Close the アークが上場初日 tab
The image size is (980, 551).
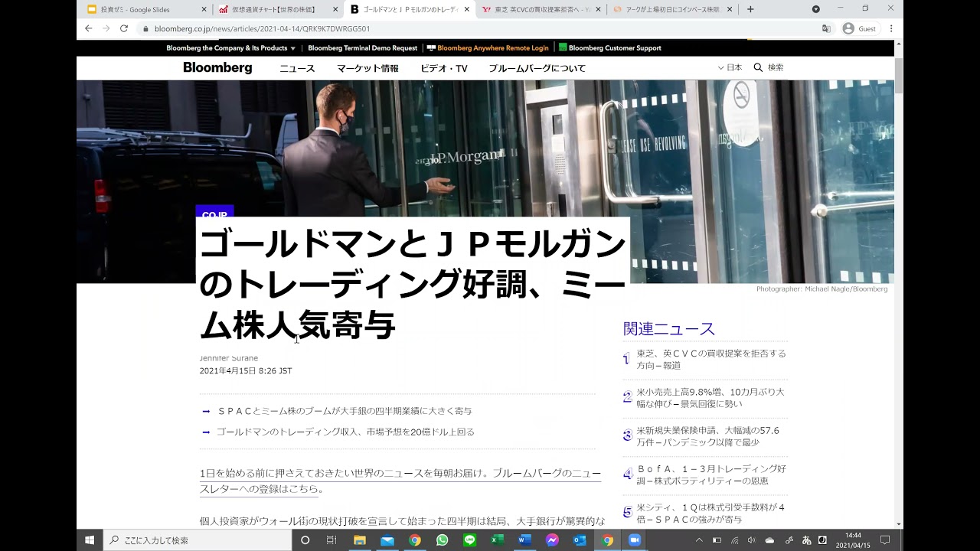pos(729,9)
